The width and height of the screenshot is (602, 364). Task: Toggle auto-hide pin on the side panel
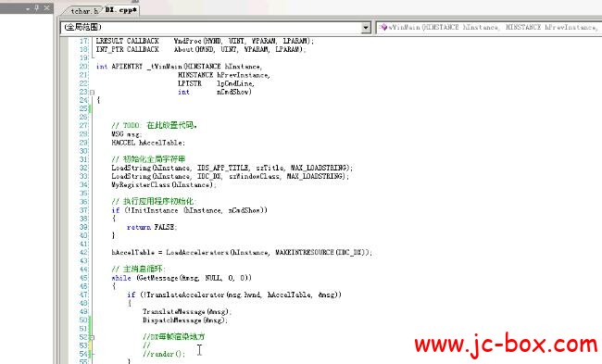[37, 7]
